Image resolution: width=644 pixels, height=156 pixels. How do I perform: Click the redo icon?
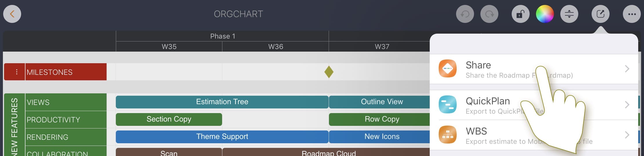[x=489, y=14]
